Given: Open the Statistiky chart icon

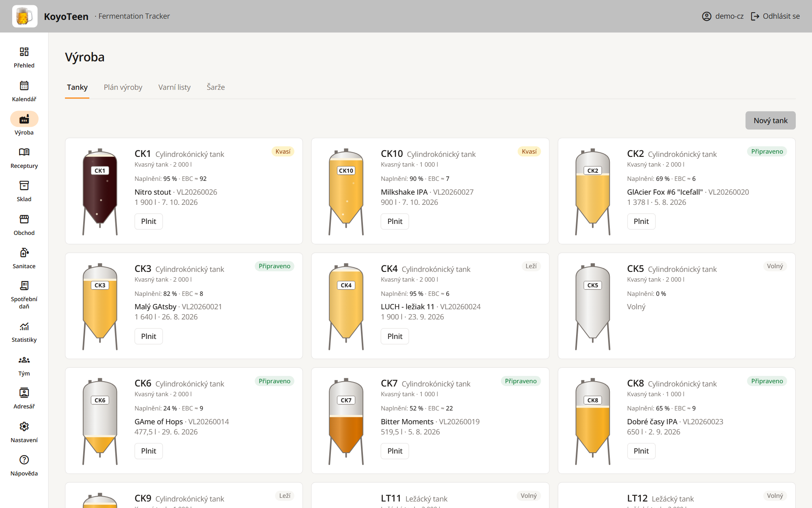Looking at the screenshot, I should (x=24, y=326).
